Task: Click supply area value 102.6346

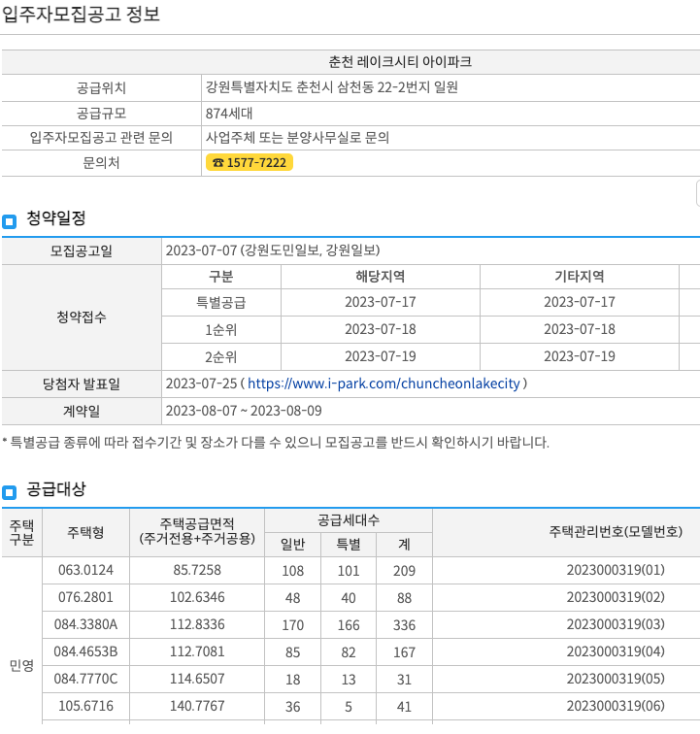Action: point(197,597)
